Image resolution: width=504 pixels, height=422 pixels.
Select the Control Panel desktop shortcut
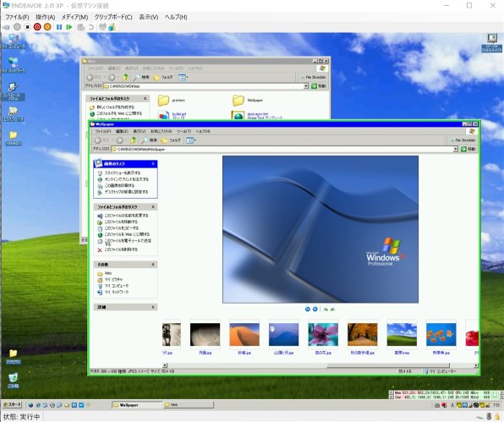tap(14, 91)
